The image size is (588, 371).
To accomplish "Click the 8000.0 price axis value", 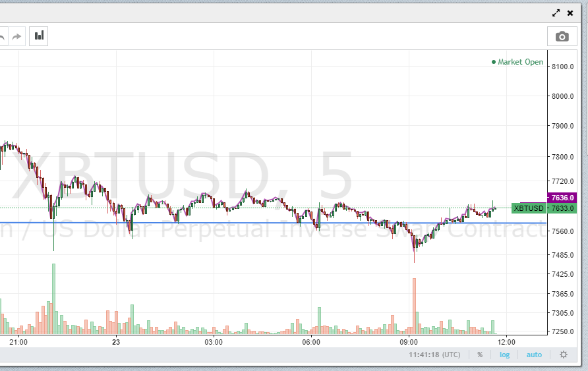I will pos(562,96).
